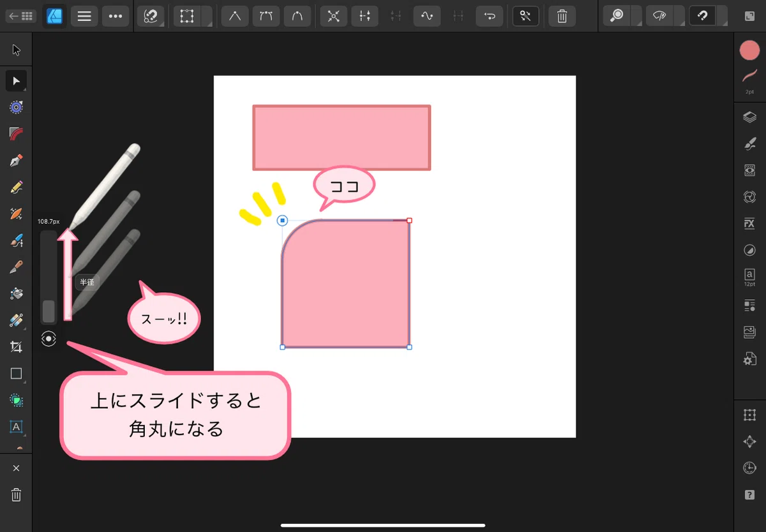
Task: Open the Transform studio
Action: [x=749, y=415]
